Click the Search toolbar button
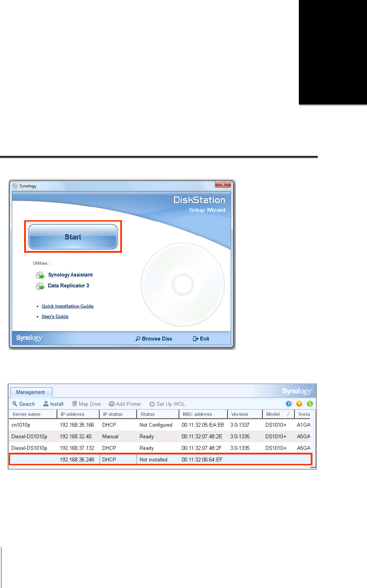367x588 pixels. 24,404
